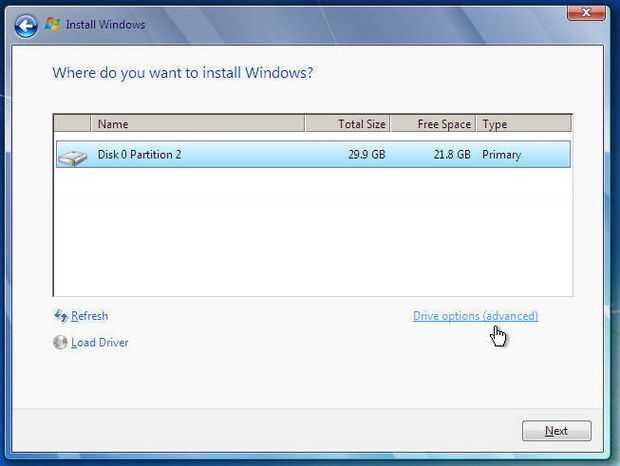Close the Install Windows dialog
This screenshot has height=466, width=620.
(586, 13)
